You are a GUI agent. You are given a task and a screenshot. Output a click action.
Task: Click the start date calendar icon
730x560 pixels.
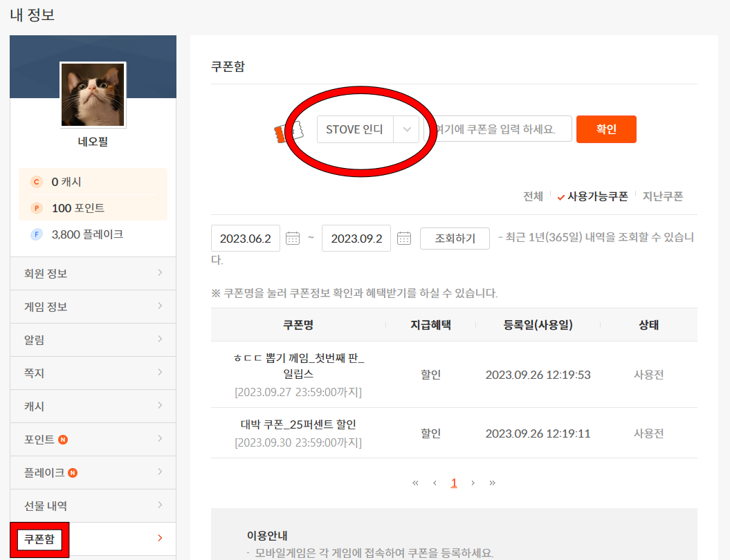[x=292, y=238]
